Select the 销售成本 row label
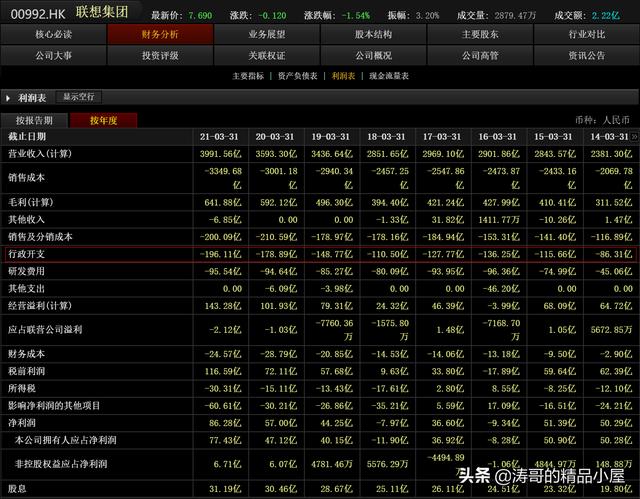The image size is (640, 499). point(26,177)
